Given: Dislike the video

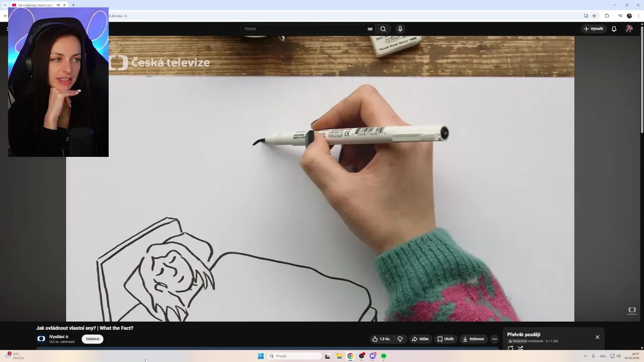Looking at the screenshot, I should point(400,339).
